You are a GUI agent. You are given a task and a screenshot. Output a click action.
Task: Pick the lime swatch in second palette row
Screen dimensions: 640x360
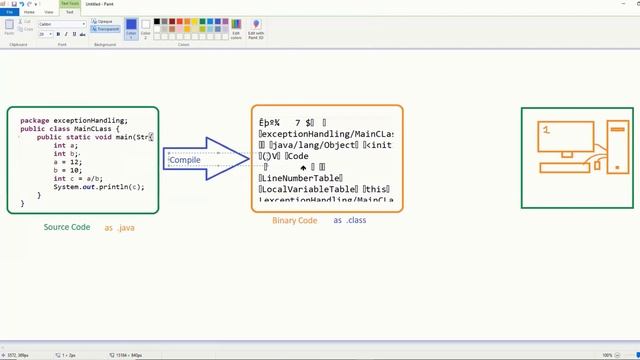(x=202, y=29)
